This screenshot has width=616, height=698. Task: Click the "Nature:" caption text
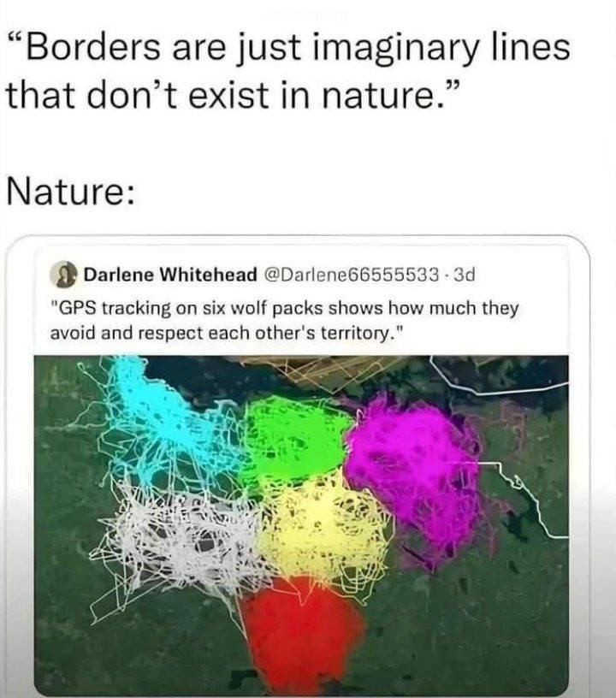click(x=70, y=192)
